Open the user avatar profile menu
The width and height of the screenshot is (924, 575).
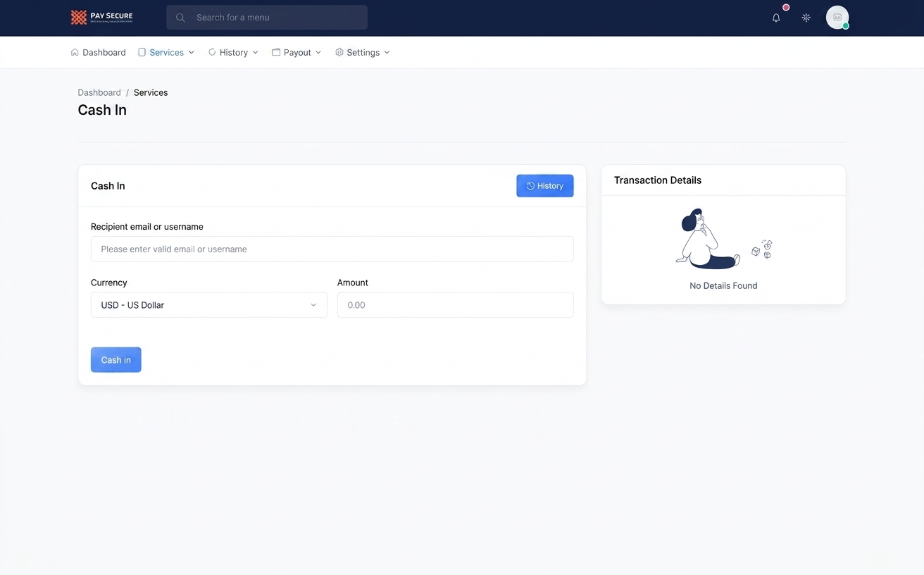(837, 17)
